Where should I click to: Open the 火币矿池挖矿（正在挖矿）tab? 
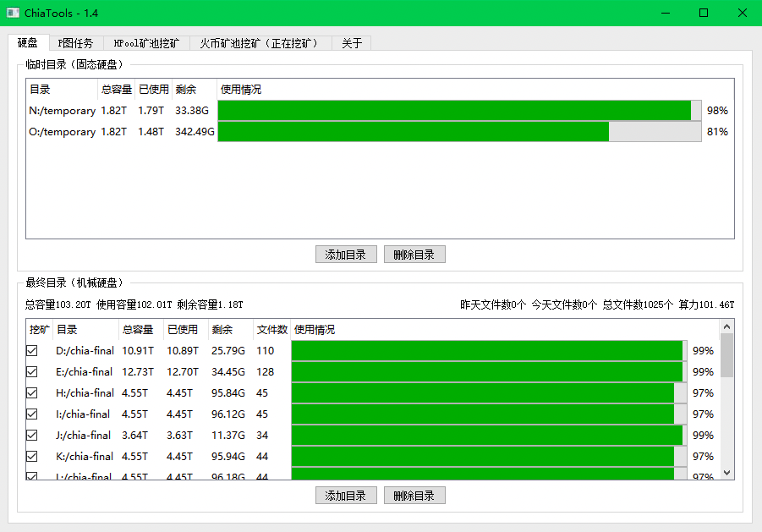(260, 43)
